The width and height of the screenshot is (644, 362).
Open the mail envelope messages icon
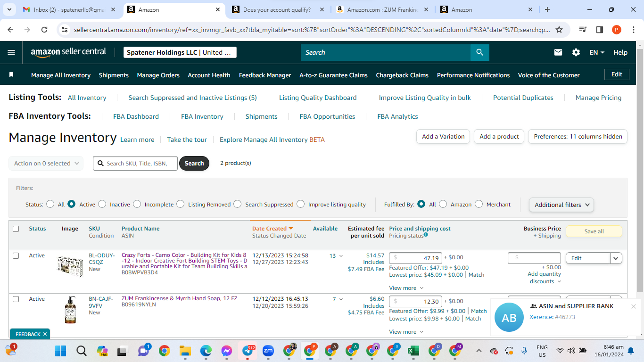tap(558, 52)
